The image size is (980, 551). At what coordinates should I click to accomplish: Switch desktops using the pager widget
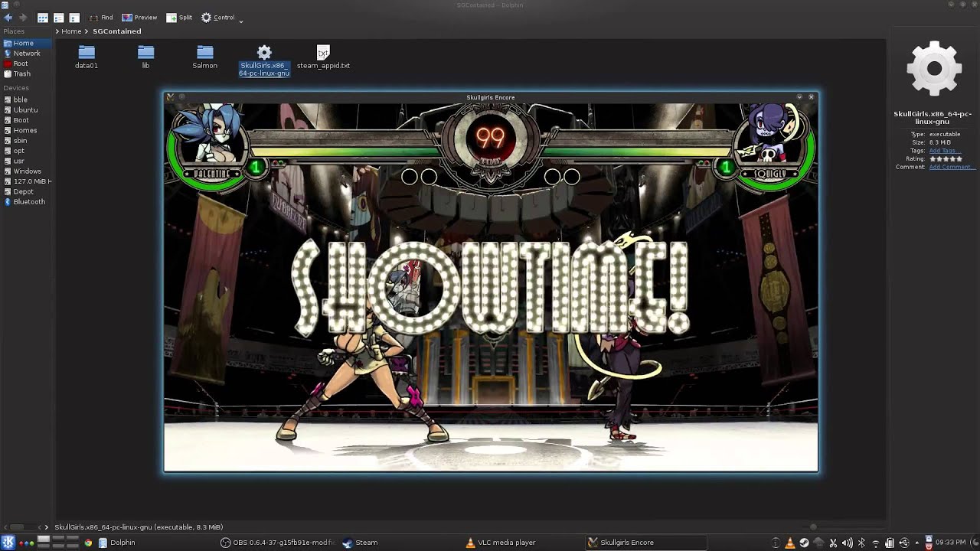[x=59, y=543]
